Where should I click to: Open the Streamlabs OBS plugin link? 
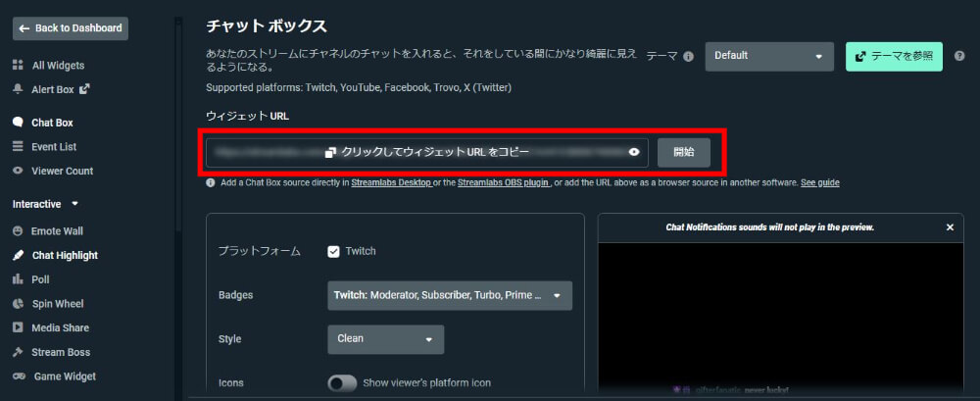(x=504, y=183)
